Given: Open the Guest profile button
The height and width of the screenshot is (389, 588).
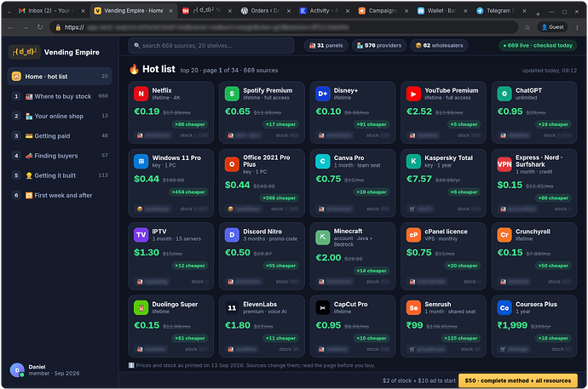Looking at the screenshot, I should click(552, 27).
